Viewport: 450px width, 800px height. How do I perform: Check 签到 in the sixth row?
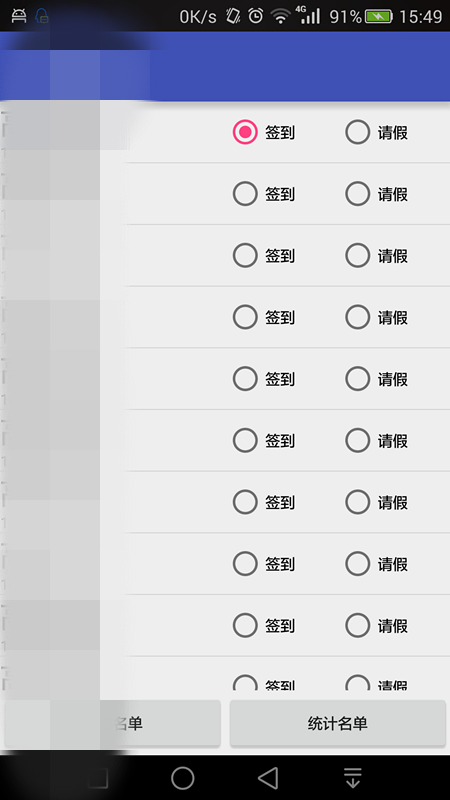click(264, 440)
